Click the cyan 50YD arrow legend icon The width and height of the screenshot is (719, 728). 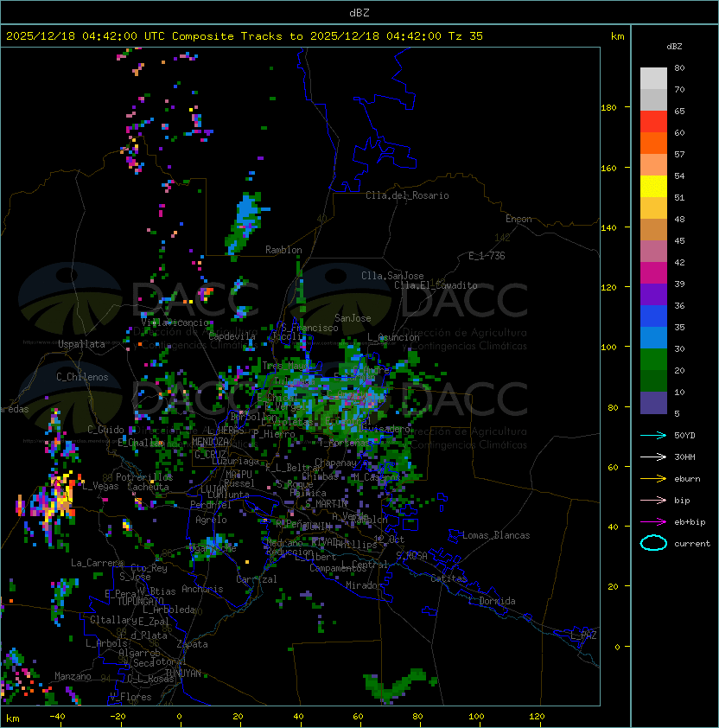653,436
